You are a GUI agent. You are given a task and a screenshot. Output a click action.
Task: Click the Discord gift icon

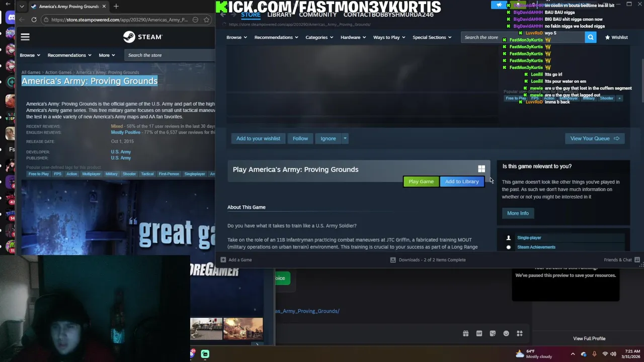(x=465, y=333)
